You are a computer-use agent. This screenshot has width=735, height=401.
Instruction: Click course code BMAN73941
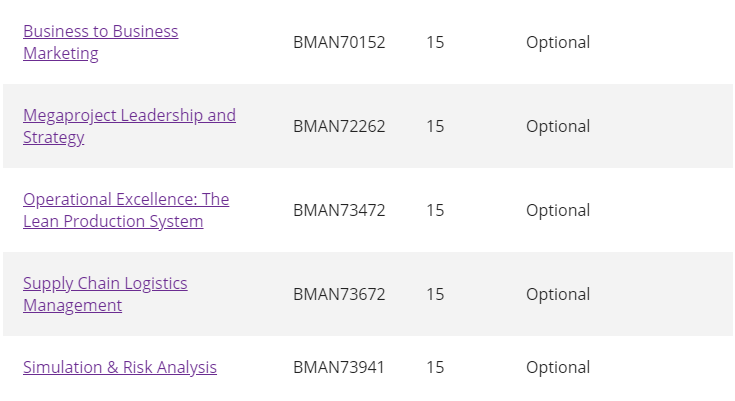[x=339, y=367]
